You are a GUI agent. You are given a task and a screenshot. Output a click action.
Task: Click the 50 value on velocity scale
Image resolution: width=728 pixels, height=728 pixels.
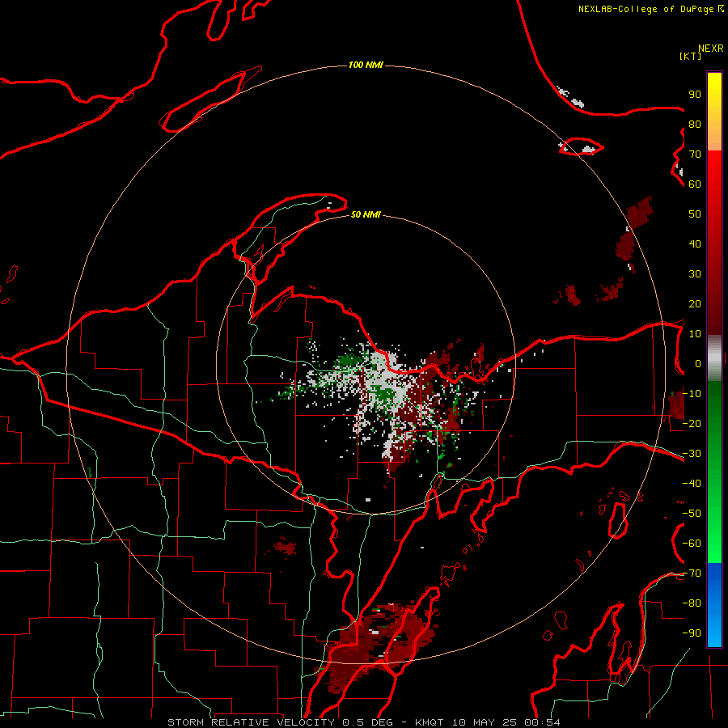[x=695, y=214]
